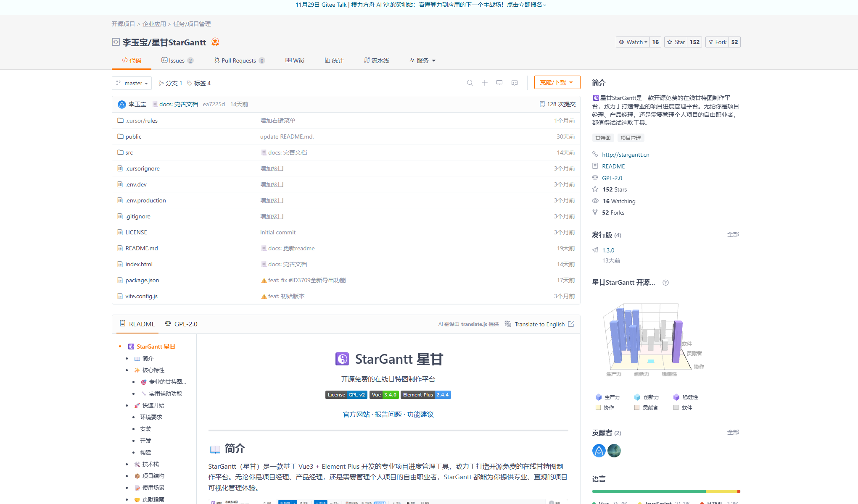Star the StarGantt repository
Image resolution: width=858 pixels, height=504 pixels.
(676, 42)
